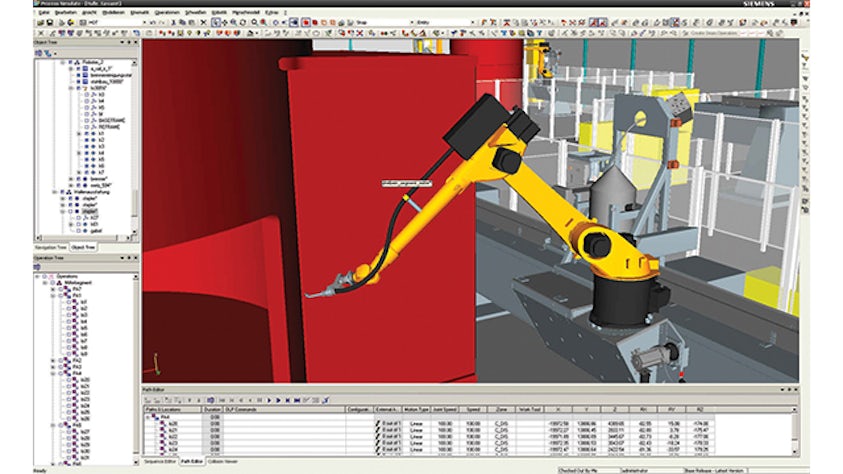Viewport: 843px width, 474px height.
Task: Pin the Object Tree panel
Action: 128,42
